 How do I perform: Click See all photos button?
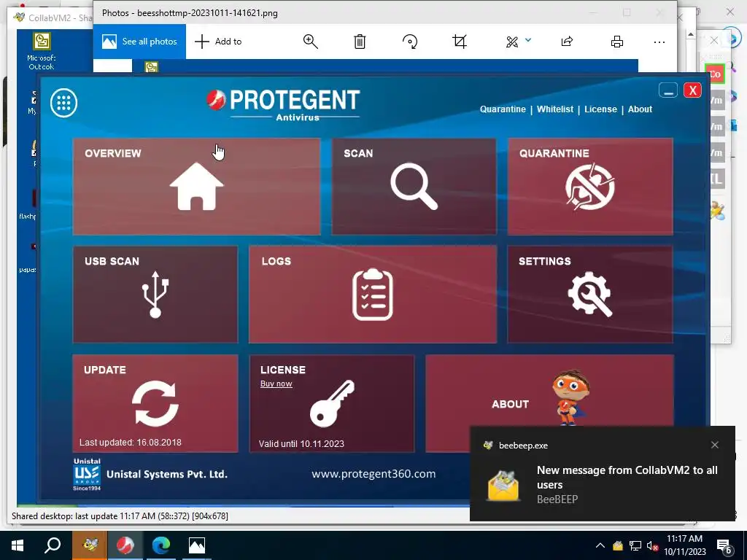[139, 42]
